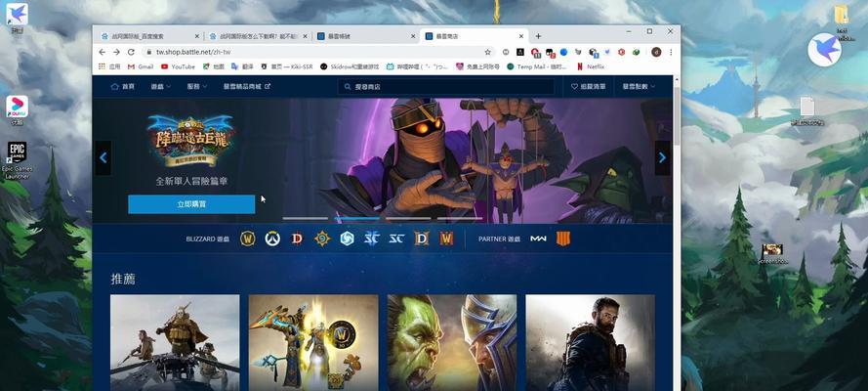Screen dimensions: 868x391
Task: Show the previous banner slide
Action: point(103,157)
